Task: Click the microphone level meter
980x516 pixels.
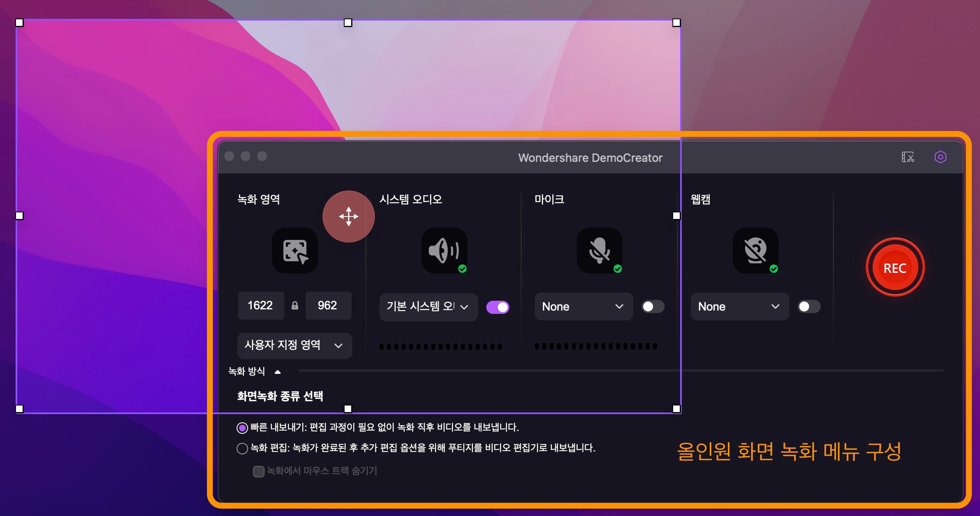Action: (x=596, y=346)
